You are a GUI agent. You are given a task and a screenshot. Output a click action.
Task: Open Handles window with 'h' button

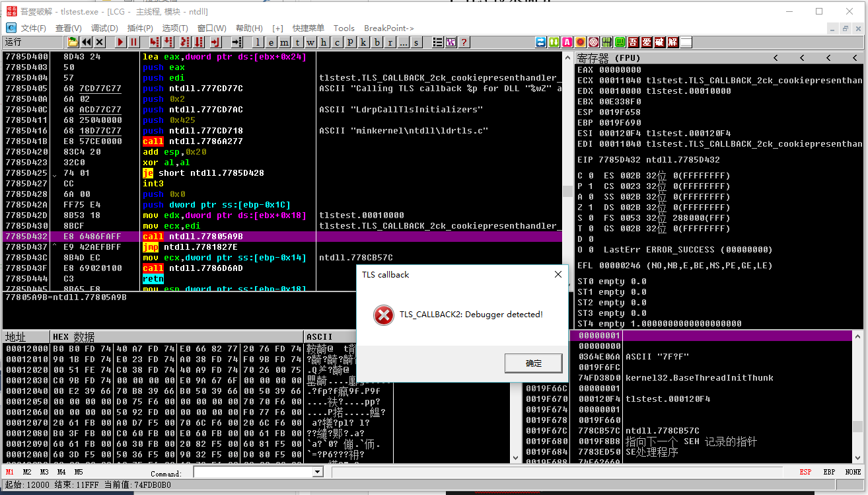324,42
